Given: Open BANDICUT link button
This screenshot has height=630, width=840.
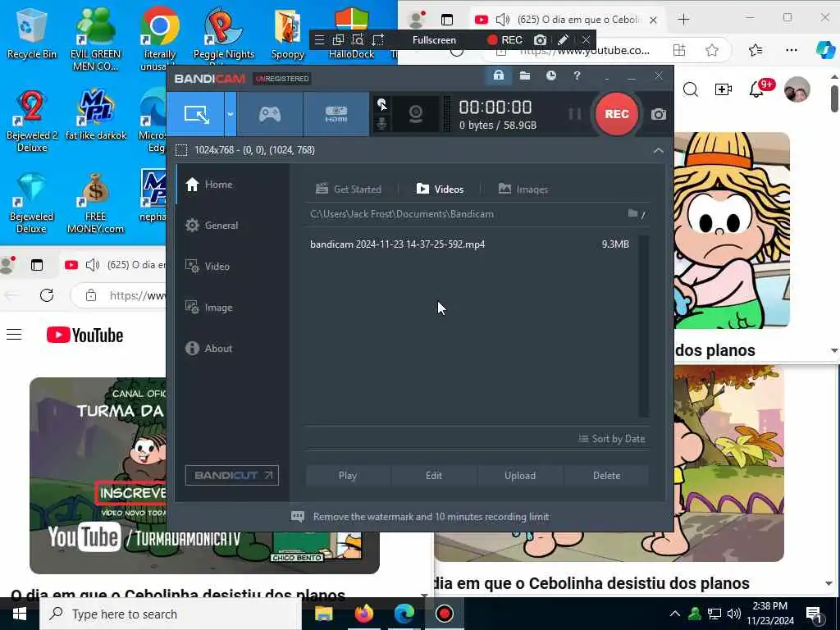Looking at the screenshot, I should point(232,475).
